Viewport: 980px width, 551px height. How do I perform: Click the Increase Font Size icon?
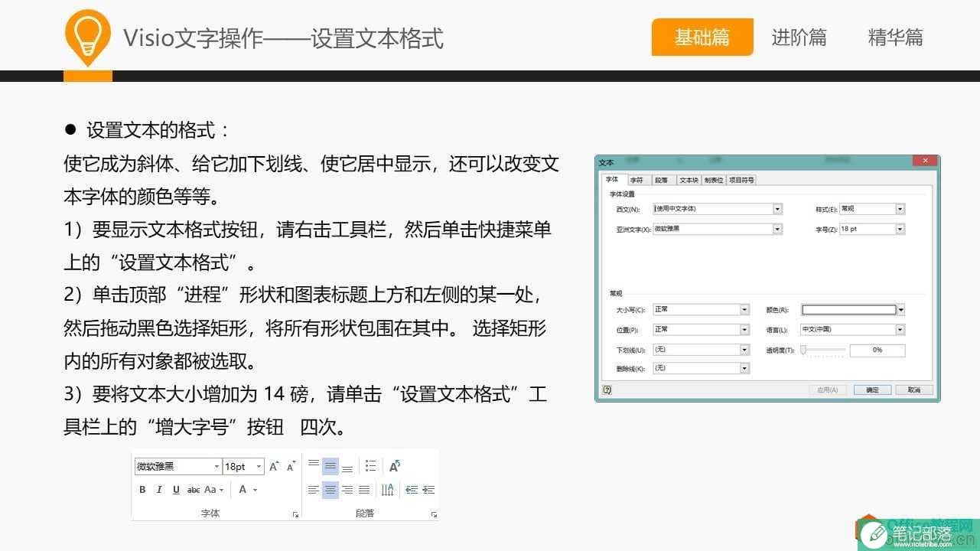(x=274, y=466)
